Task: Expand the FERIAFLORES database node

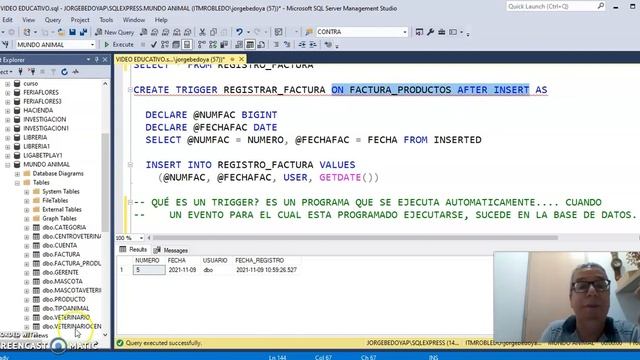Action: (7, 93)
